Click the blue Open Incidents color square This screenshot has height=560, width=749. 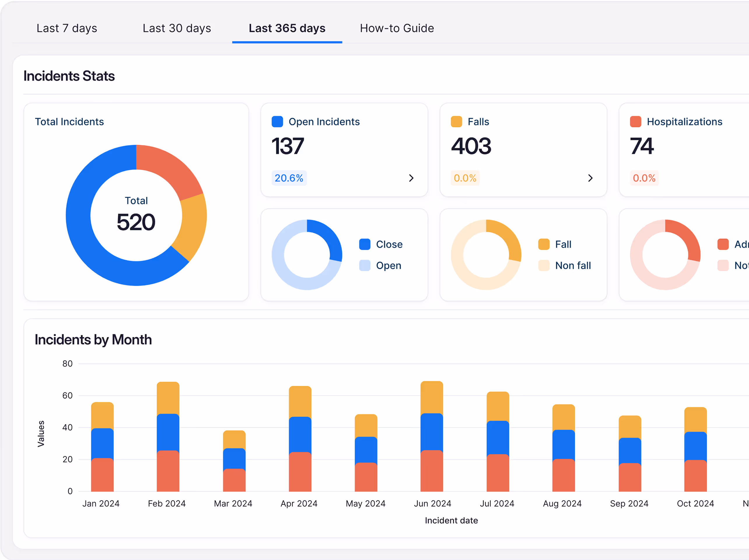(x=277, y=122)
